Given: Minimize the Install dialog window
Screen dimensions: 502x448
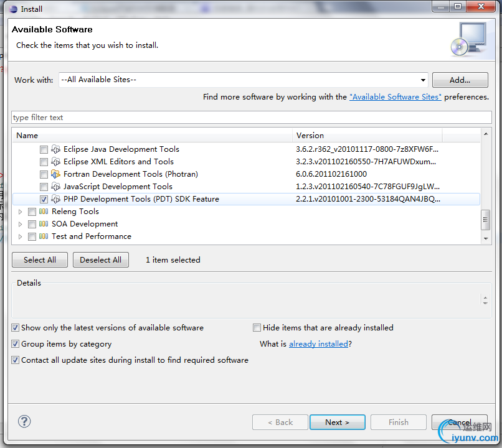Looking at the screenshot, I should 441,6.
